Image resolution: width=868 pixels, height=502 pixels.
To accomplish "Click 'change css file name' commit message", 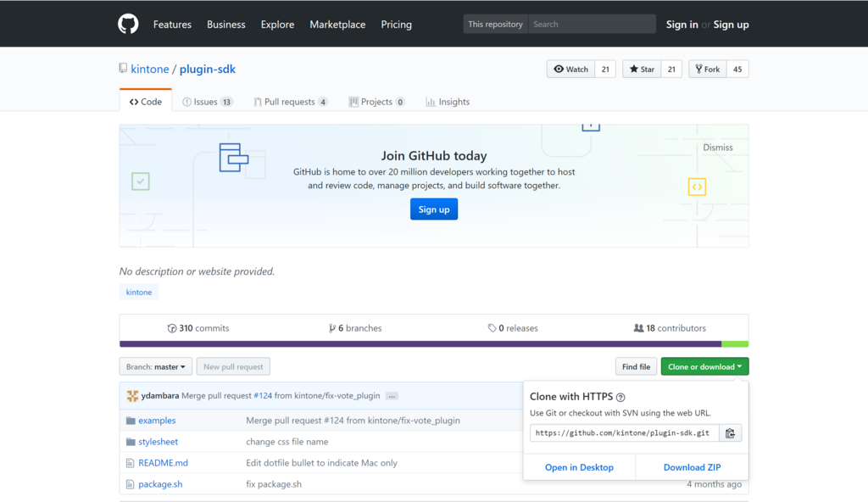I will tap(287, 442).
